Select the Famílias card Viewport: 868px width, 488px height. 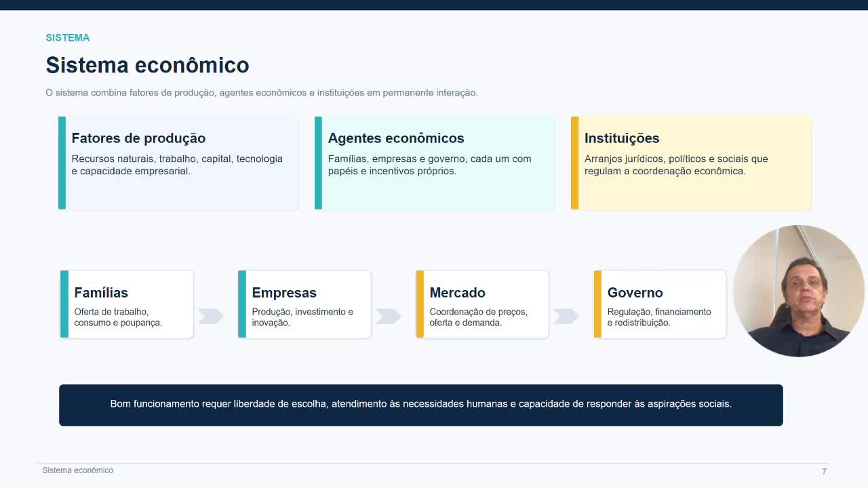click(x=127, y=304)
